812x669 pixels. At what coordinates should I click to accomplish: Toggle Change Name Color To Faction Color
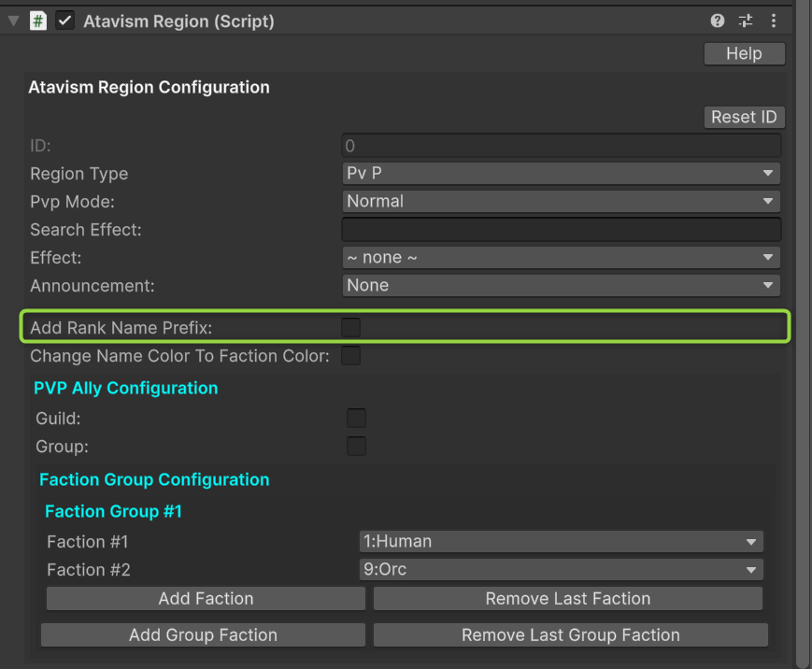coord(350,355)
